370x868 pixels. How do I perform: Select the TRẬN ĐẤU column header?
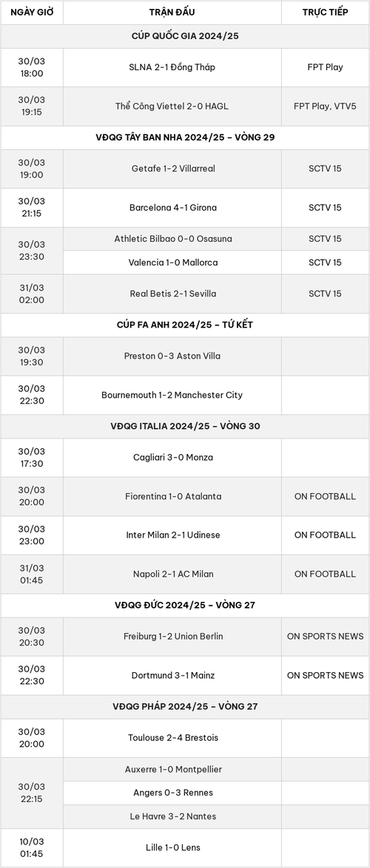pos(172,12)
